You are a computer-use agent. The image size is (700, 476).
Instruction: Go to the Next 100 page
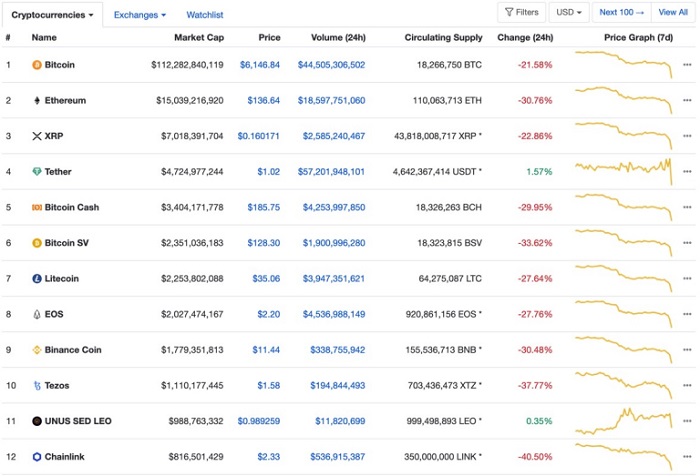tap(621, 13)
